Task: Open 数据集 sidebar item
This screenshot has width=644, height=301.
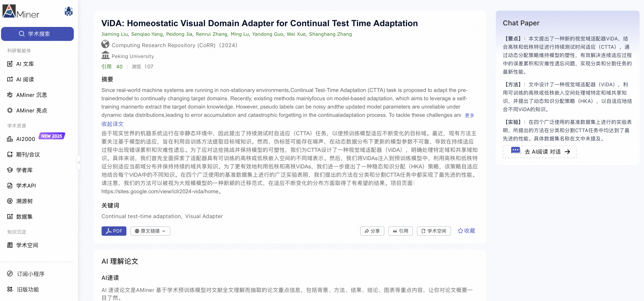Action: click(24, 217)
